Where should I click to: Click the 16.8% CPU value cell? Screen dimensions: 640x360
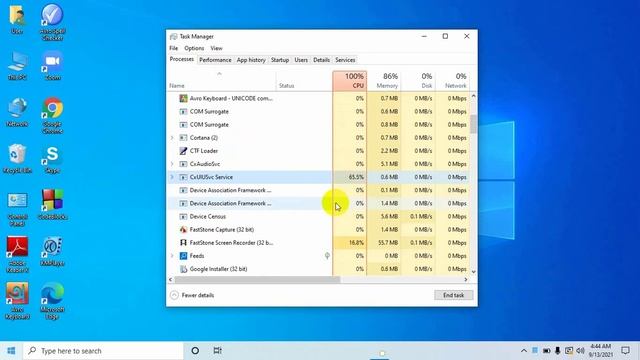(349, 242)
